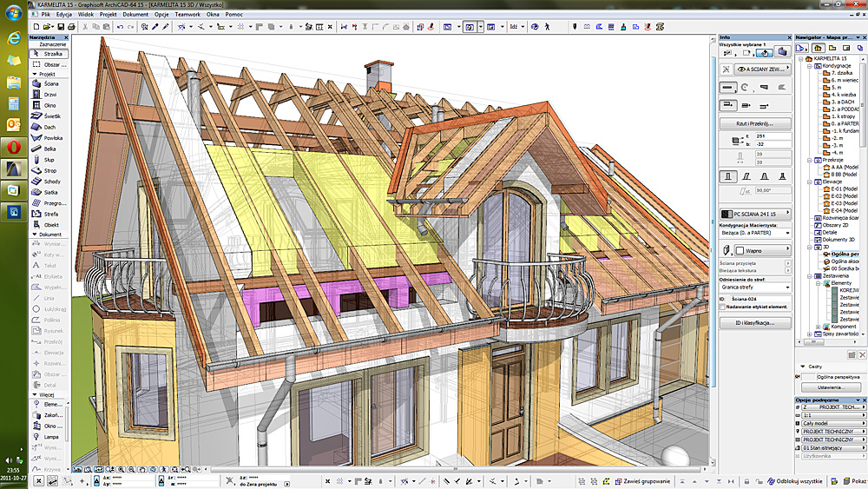Select the Strop slab tool

[49, 170]
